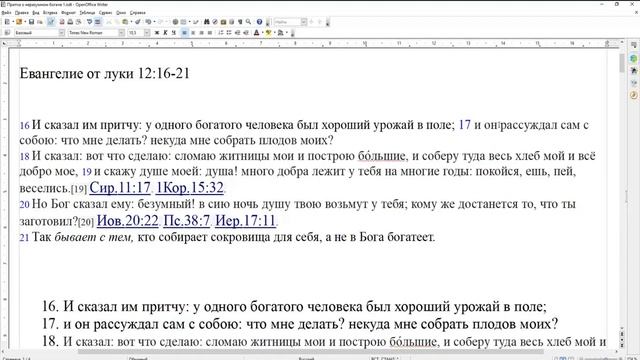640x360 pixels.
Task: Toggle bulleted list
Action: click(229, 33)
